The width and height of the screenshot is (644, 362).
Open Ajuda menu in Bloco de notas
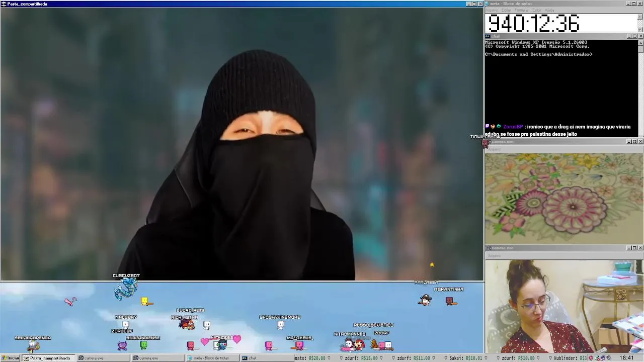click(549, 10)
